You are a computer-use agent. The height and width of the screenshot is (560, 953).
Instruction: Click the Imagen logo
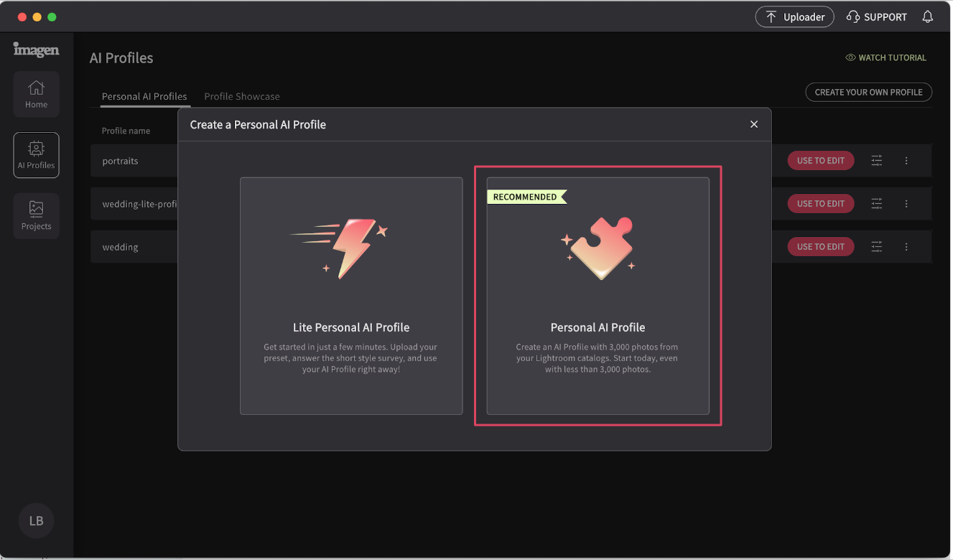point(36,49)
